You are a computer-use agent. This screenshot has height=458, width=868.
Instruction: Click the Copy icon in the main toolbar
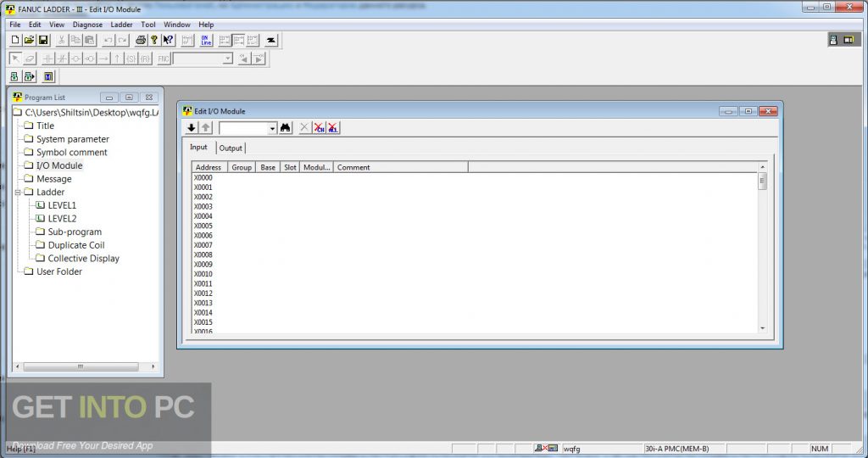click(75, 40)
